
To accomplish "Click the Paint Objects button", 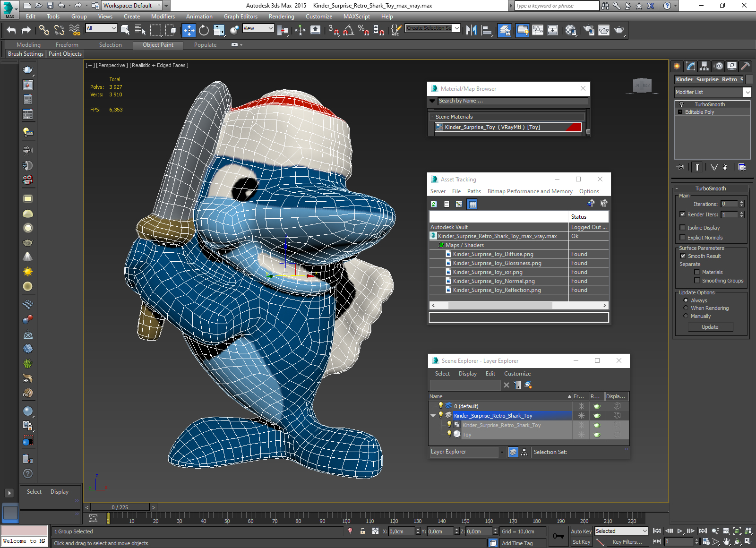I will (65, 54).
